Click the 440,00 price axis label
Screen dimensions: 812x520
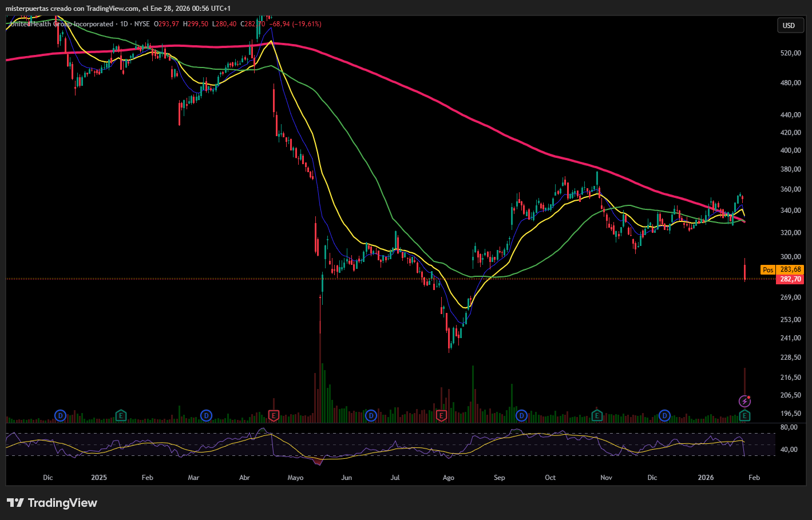click(790, 115)
